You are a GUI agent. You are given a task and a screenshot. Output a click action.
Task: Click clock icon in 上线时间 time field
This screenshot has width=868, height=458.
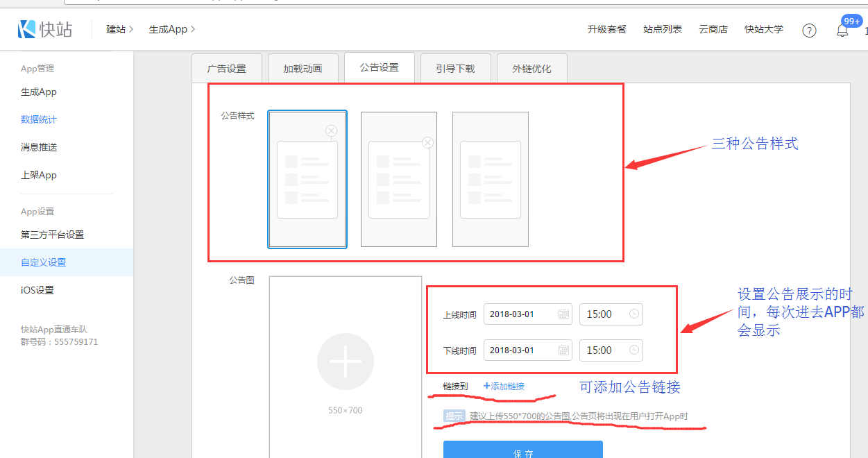[633, 314]
